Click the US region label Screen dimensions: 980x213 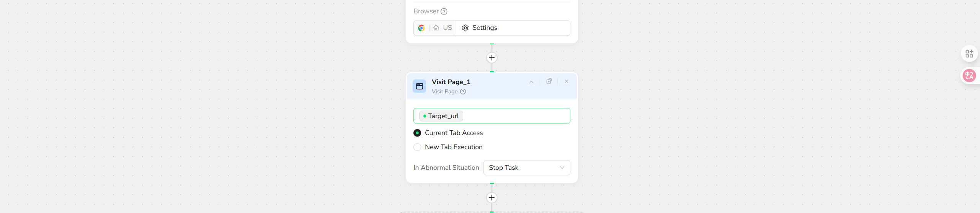pos(448,28)
